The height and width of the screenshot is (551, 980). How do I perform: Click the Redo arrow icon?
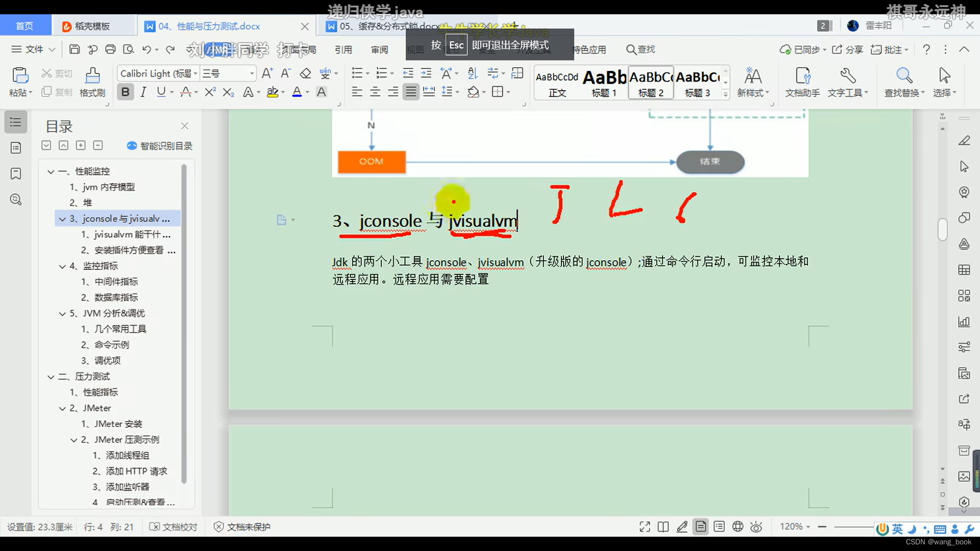click(170, 49)
